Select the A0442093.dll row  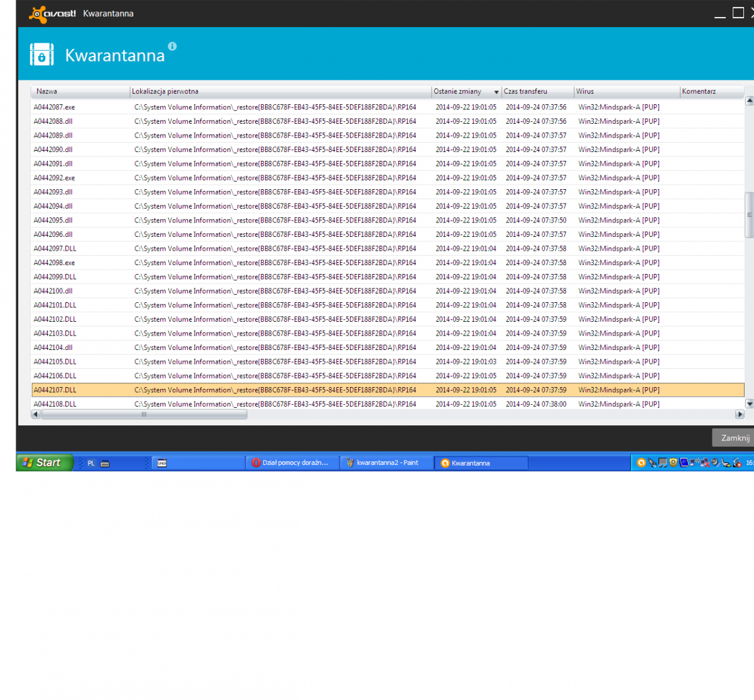coord(388,192)
